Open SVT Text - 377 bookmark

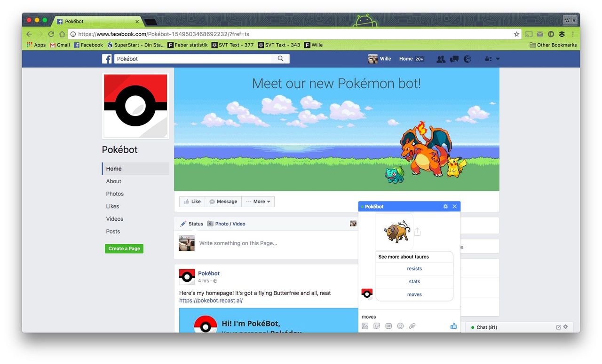pos(233,45)
